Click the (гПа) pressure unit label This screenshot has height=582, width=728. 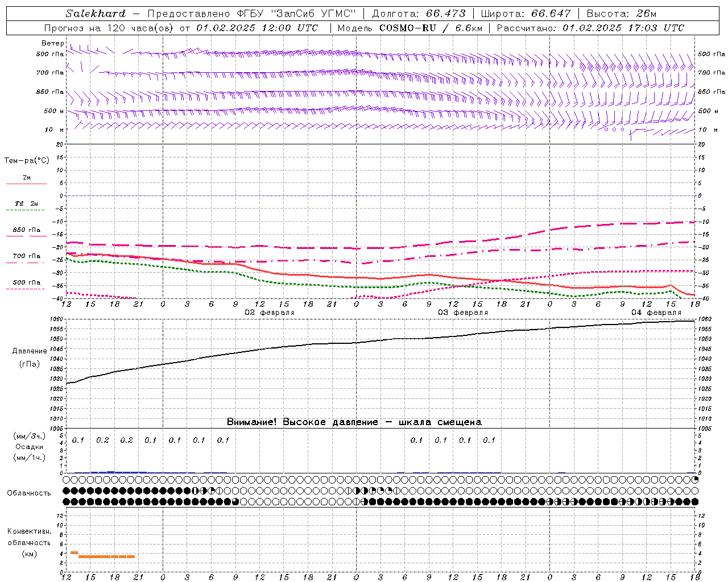coord(30,364)
